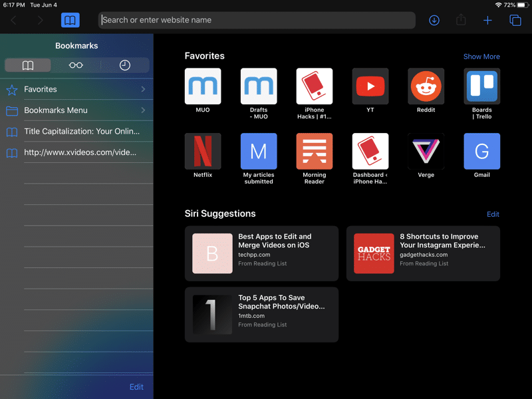Open the Netflix favorite icon
This screenshot has width=532, height=399.
pyautogui.click(x=203, y=152)
